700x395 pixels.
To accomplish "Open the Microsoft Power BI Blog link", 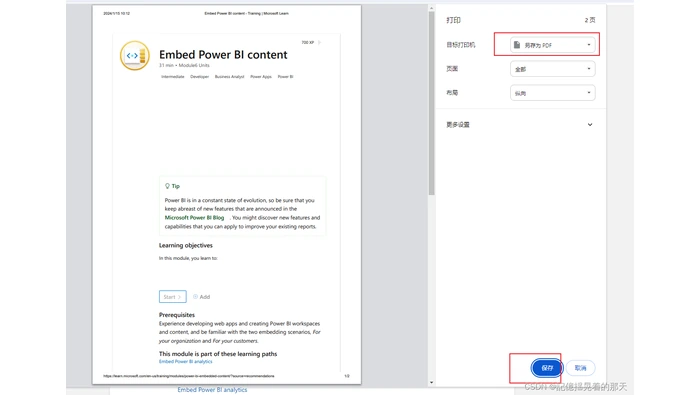I will click(195, 218).
